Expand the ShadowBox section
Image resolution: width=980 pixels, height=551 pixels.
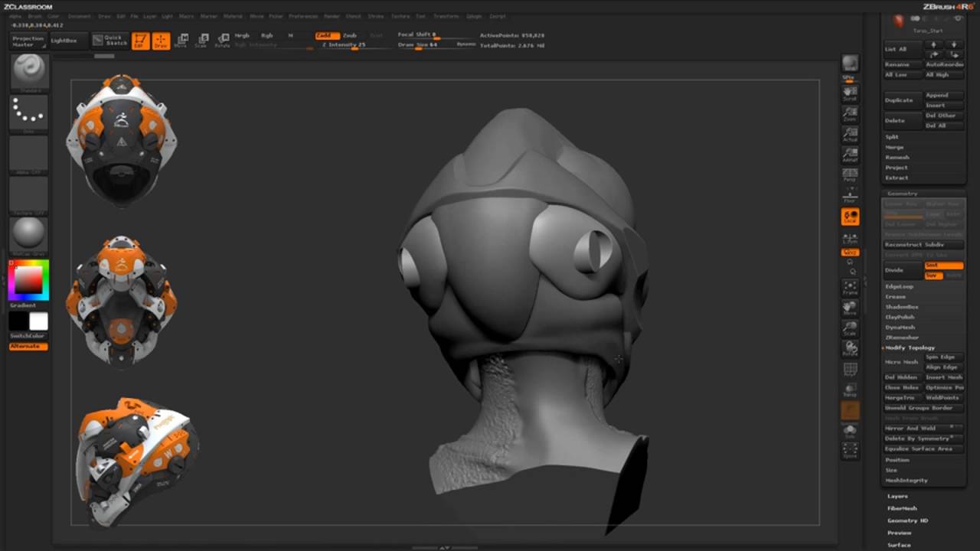[902, 307]
